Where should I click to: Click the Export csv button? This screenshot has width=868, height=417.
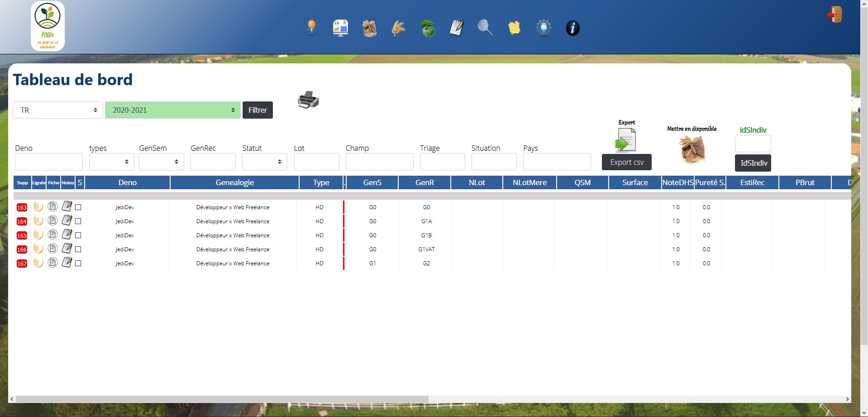pos(626,162)
